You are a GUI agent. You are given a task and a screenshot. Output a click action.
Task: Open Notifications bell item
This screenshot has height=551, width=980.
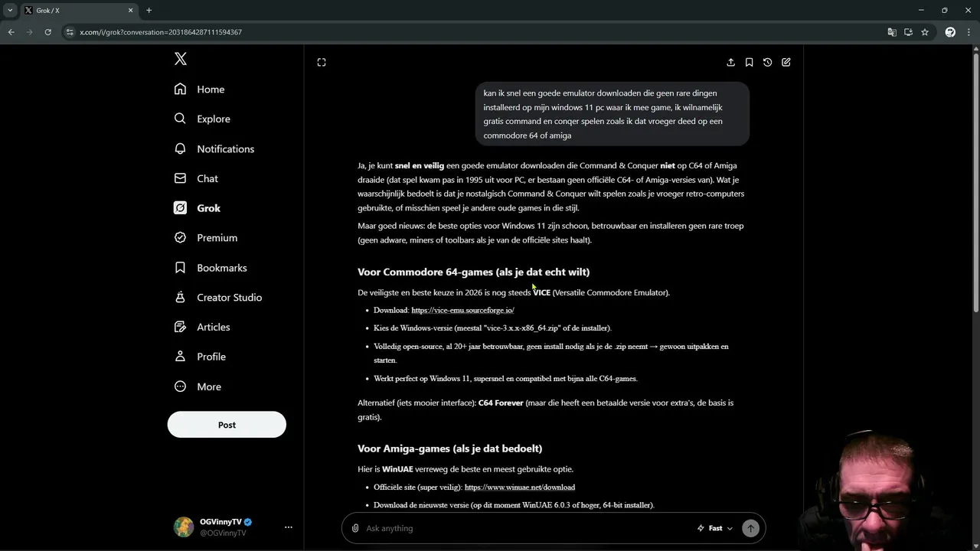214,148
